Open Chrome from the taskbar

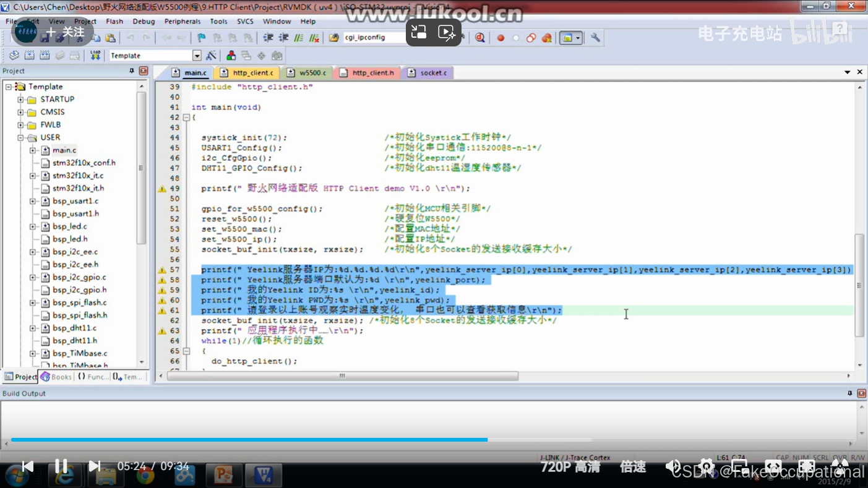pyautogui.click(x=145, y=476)
